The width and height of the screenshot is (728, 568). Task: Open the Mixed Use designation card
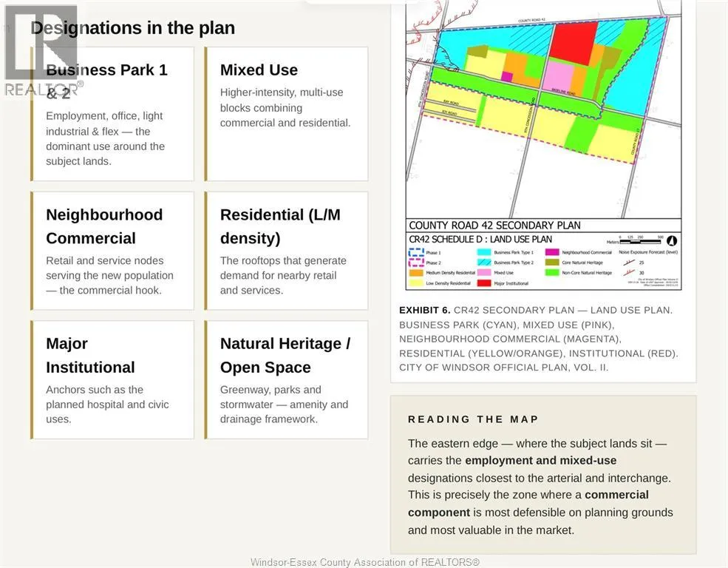pyautogui.click(x=287, y=114)
